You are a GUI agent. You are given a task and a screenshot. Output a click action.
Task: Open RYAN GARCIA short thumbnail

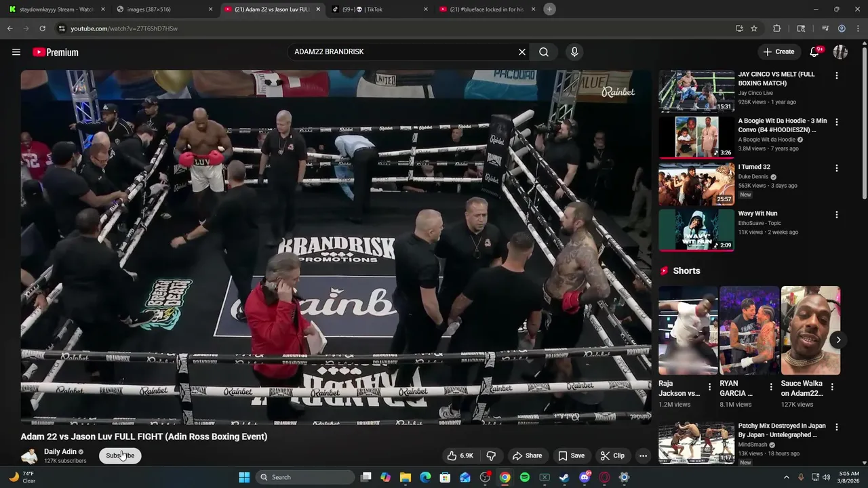pos(749,330)
